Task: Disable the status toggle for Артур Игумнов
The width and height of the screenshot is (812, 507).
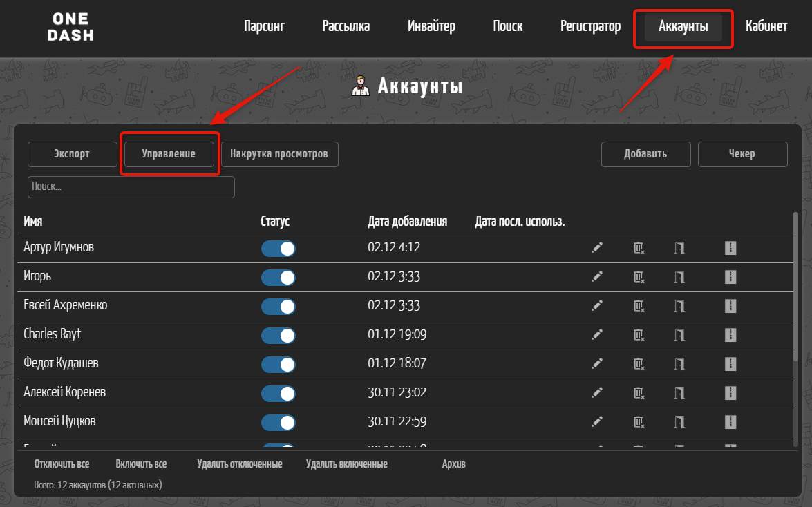Action: click(278, 249)
